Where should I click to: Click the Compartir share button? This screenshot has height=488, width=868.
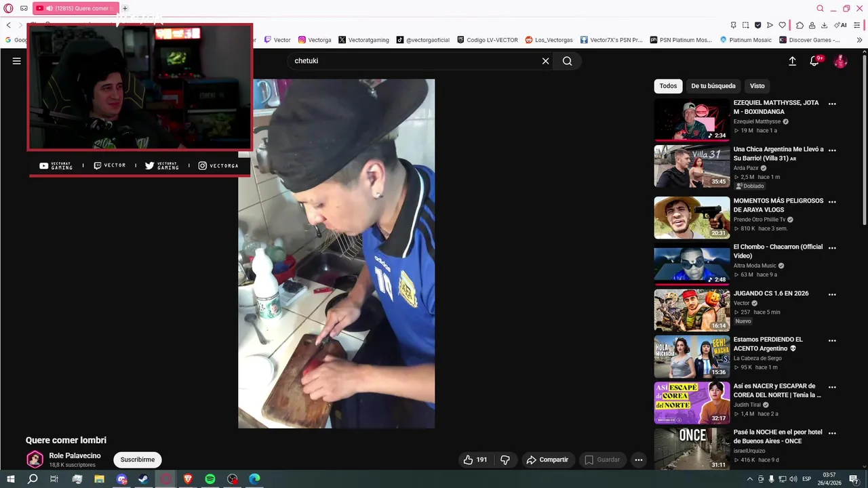(547, 460)
